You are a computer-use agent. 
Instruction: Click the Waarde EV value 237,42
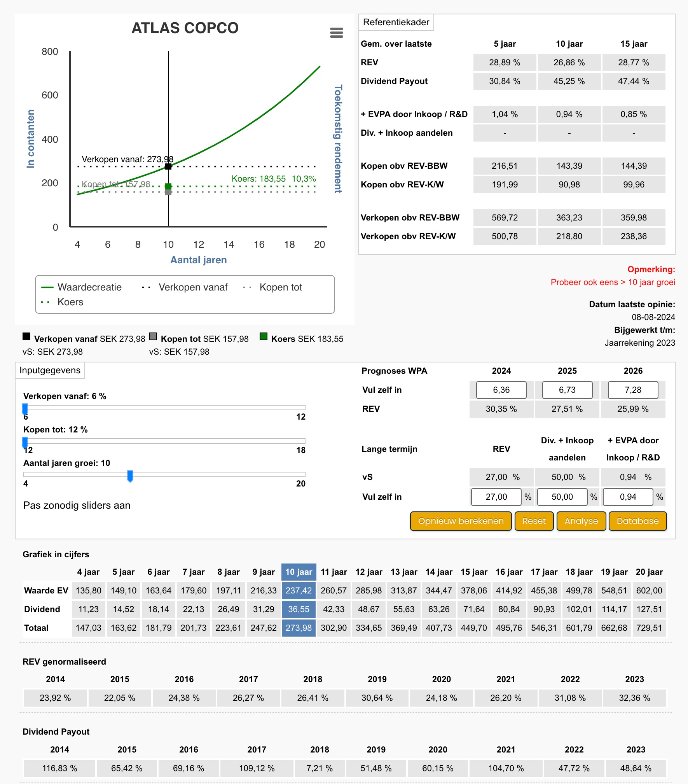pos(299,591)
